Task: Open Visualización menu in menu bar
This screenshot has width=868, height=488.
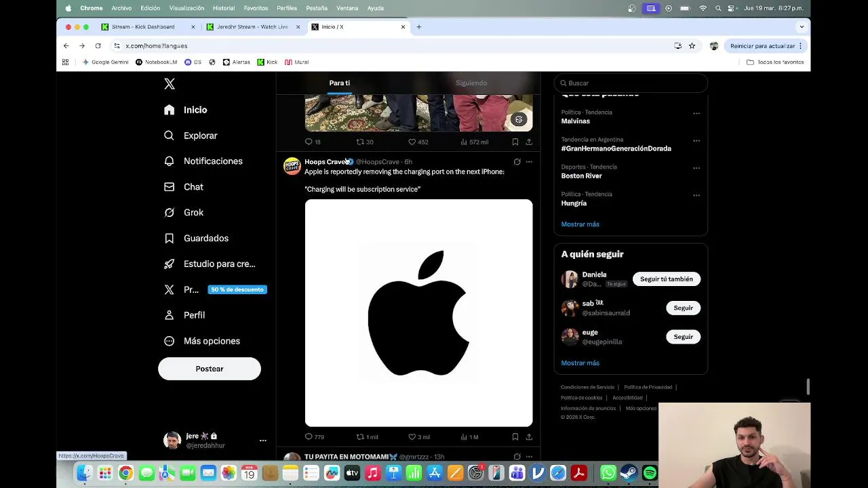Action: pos(186,8)
